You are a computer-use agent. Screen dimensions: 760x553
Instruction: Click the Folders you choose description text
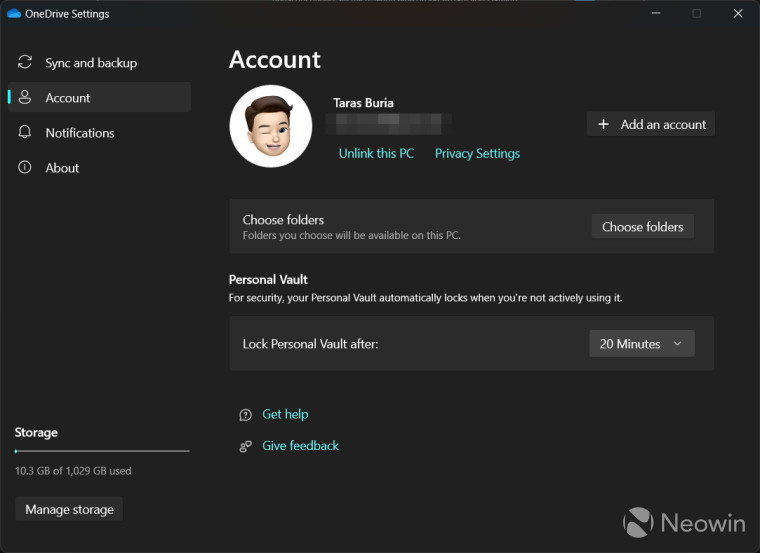(351, 235)
